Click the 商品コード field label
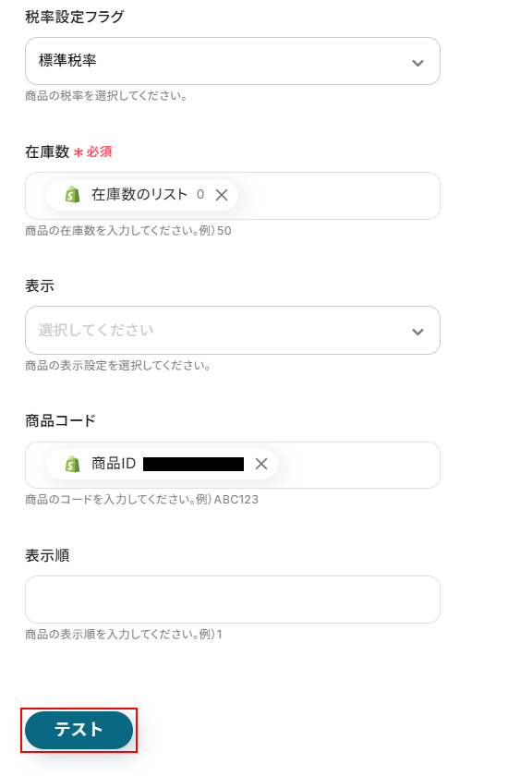Screen dimensions: 532x776 [x=60, y=420]
